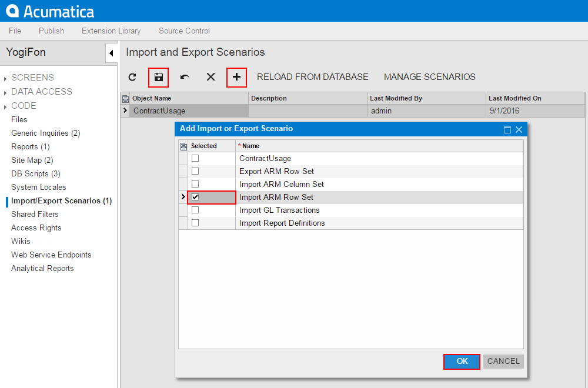
Task: Click the Refresh icon in the toolbar
Action: click(132, 77)
